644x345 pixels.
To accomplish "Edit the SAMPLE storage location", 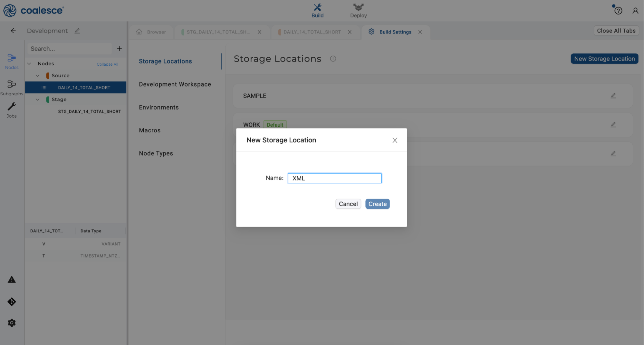I will pos(613,95).
